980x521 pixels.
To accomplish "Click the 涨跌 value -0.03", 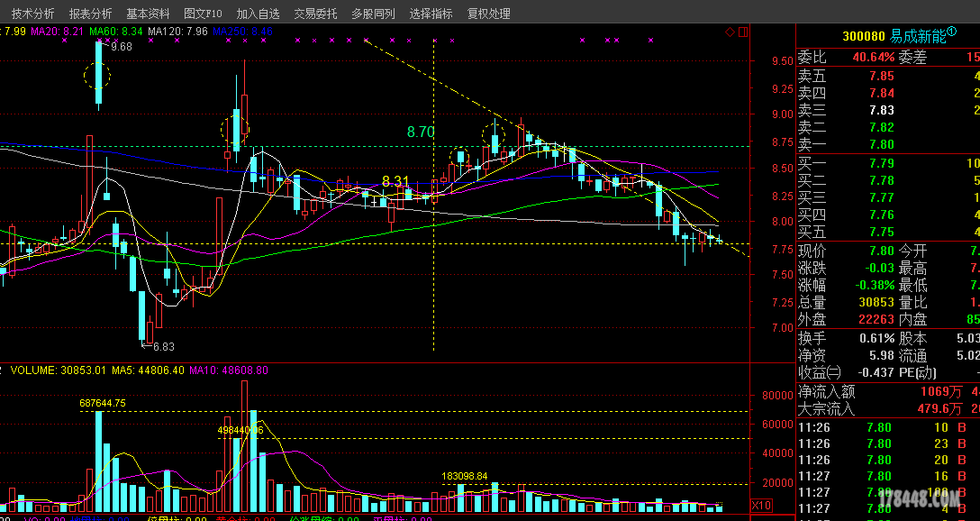I will coord(879,269).
